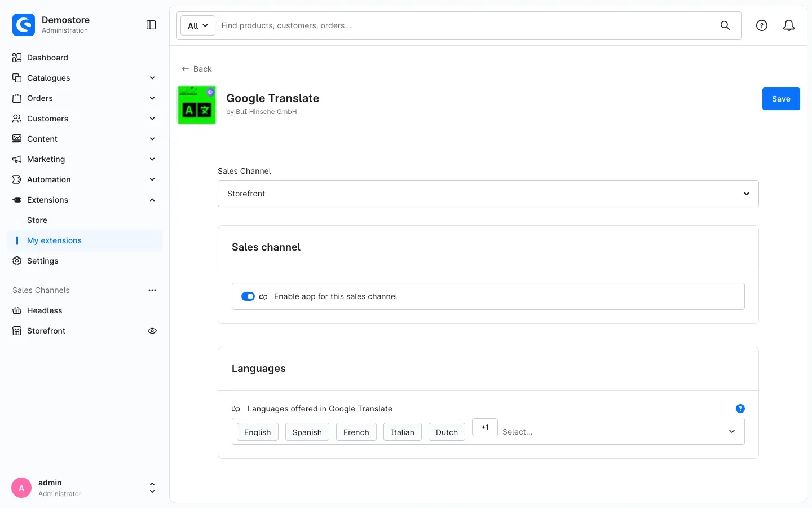
Task: Open the Store submenu item
Action: [x=37, y=220]
